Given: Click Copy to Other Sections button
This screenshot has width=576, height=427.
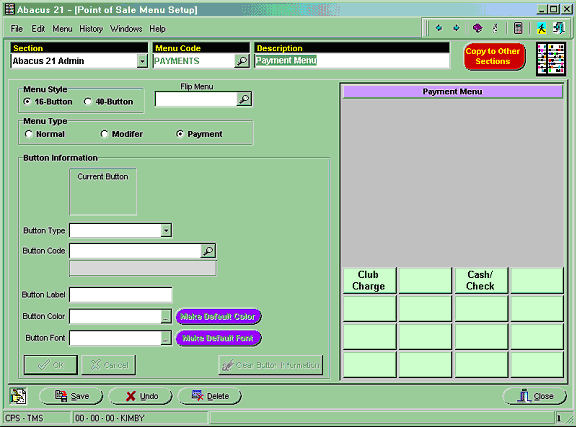Looking at the screenshot, I should 494,56.
